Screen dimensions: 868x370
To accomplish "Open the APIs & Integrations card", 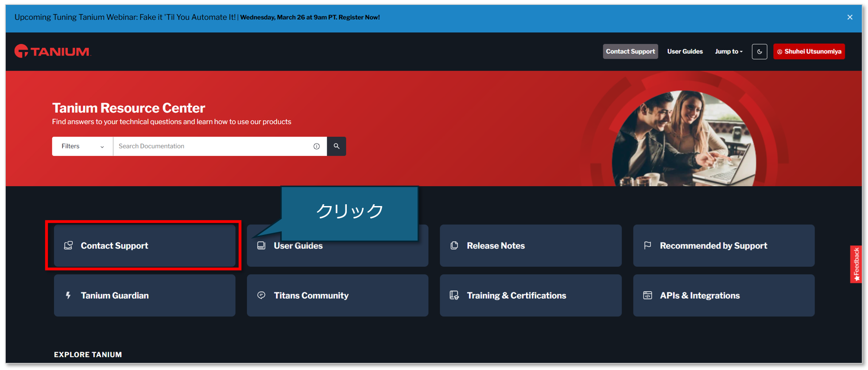I will (724, 295).
